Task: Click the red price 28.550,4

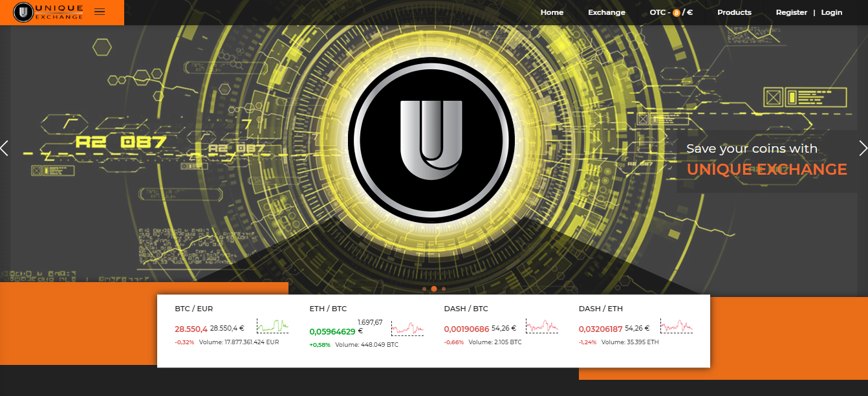Action: [x=191, y=329]
